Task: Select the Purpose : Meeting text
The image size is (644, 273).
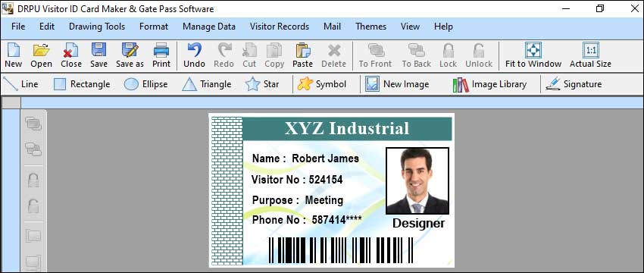Action: click(298, 200)
